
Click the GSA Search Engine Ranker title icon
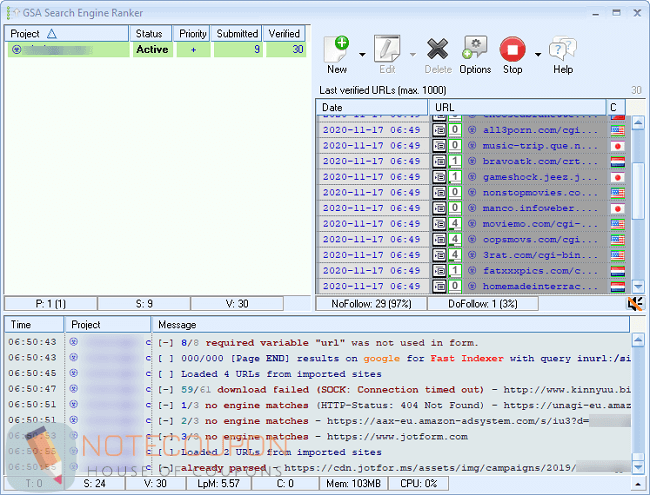point(12,13)
